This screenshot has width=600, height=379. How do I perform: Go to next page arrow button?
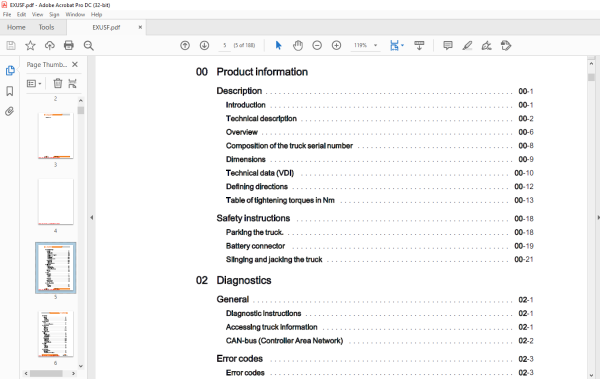[204, 46]
